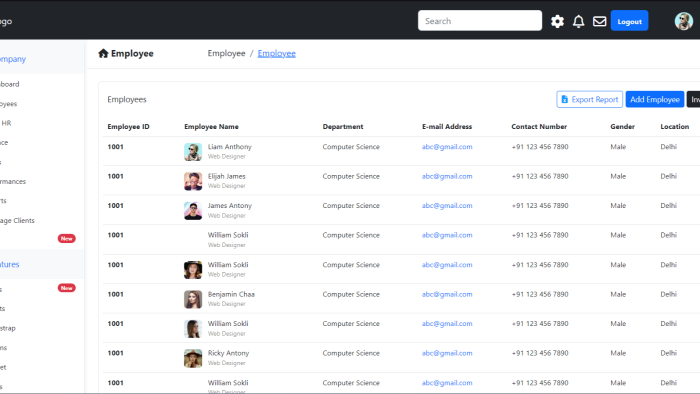This screenshot has width=700, height=394.
Task: Select James Antony's avatar photo
Action: pos(193,211)
